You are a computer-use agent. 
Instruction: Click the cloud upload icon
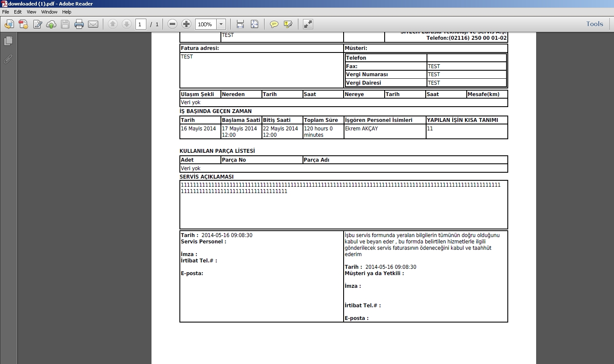(x=51, y=24)
